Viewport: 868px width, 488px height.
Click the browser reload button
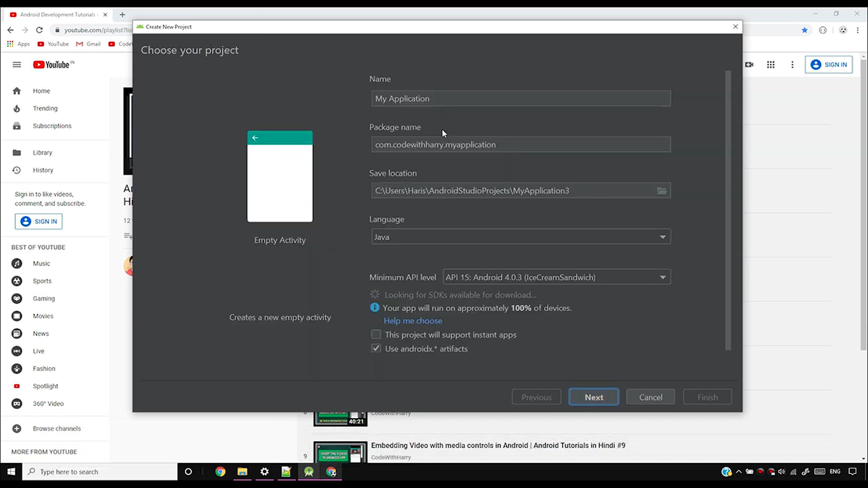pos(39,30)
